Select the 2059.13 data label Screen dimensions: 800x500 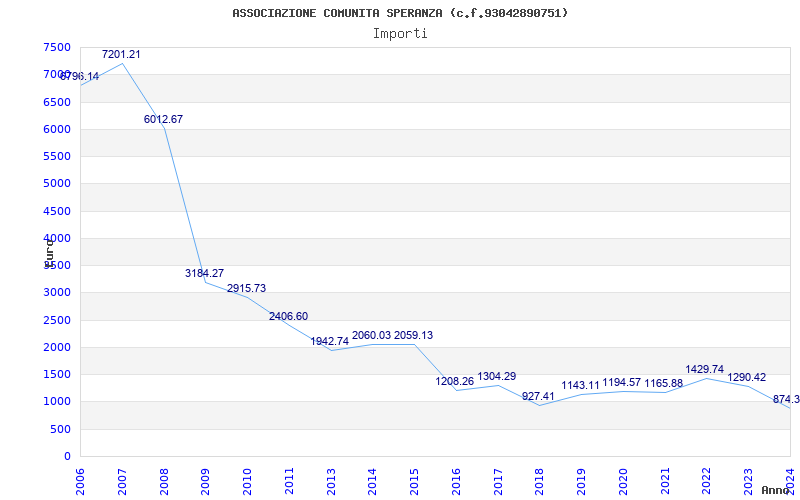[x=413, y=335]
